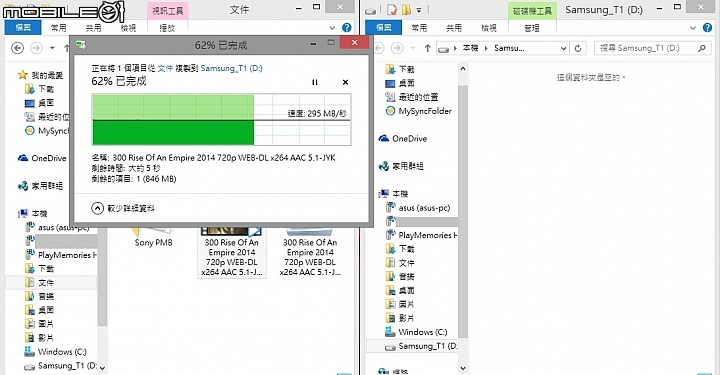Collapse details via 較少詳細資料 expander
This screenshot has height=375, width=720.
pyautogui.click(x=123, y=208)
